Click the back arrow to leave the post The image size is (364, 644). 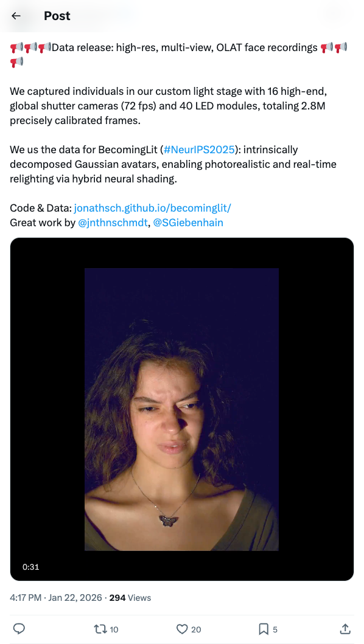click(x=15, y=16)
